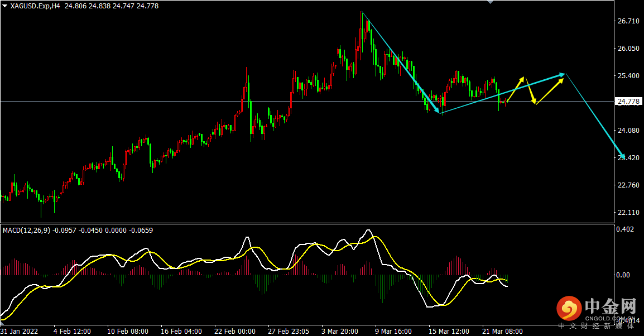The width and height of the screenshot is (644, 336).
Task: Click the current price tag 24.778
Action: coord(628,102)
